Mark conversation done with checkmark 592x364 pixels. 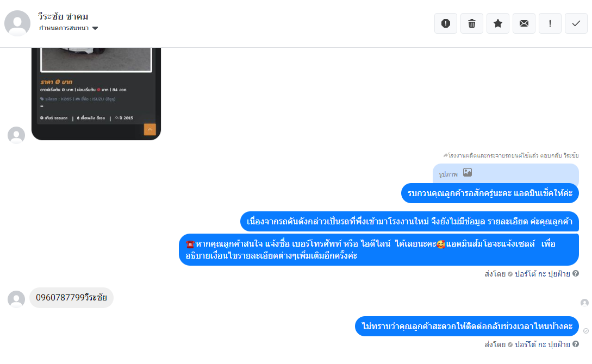(x=576, y=23)
